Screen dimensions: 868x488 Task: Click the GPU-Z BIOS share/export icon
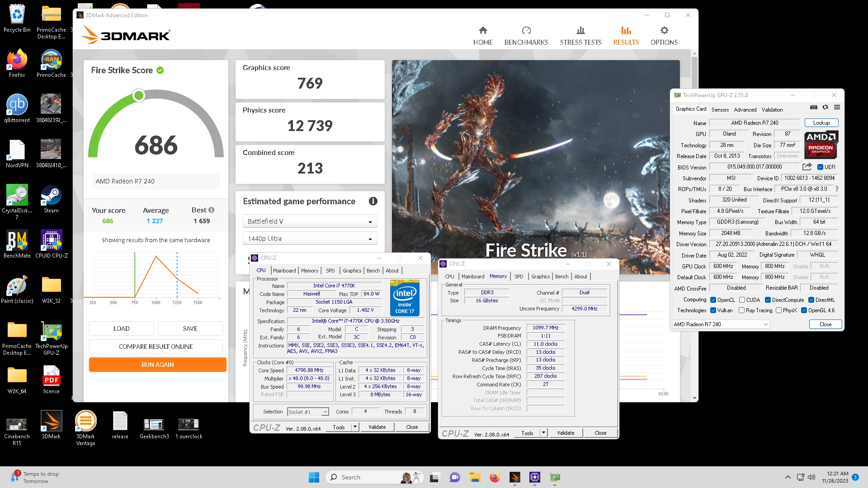[x=807, y=167]
